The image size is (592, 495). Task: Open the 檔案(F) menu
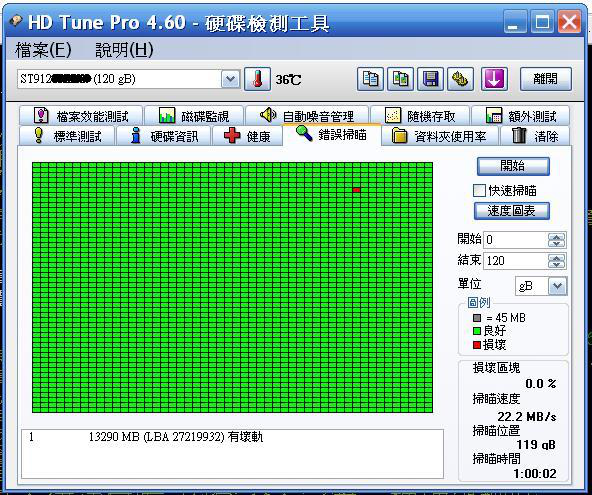(x=43, y=50)
